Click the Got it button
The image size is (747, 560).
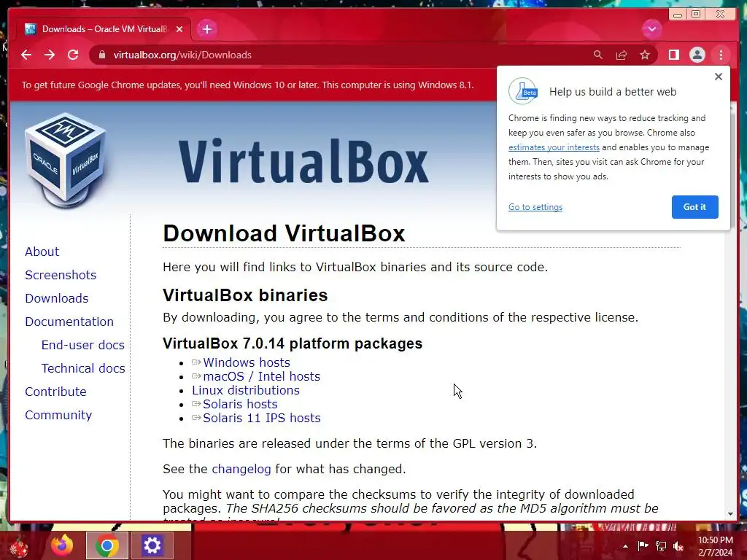pyautogui.click(x=694, y=206)
